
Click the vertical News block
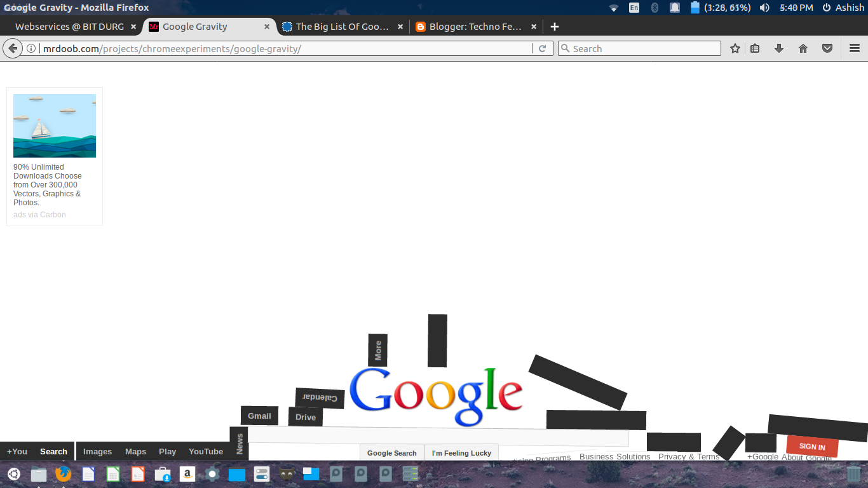pyautogui.click(x=239, y=443)
